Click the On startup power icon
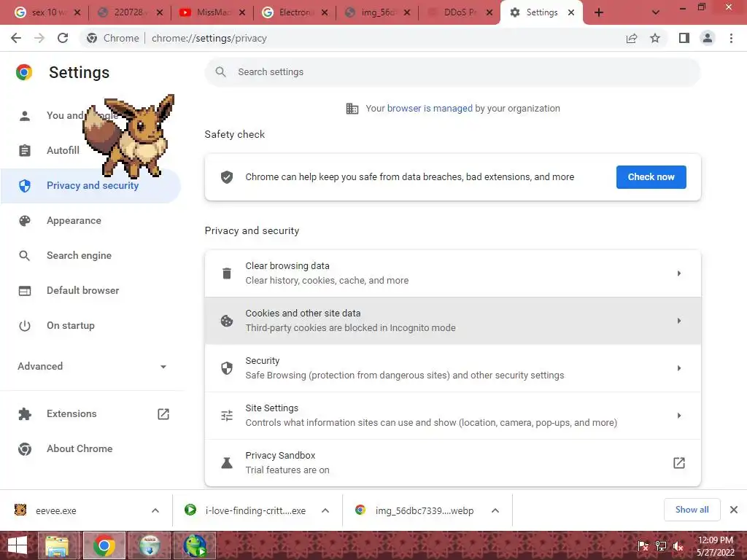 click(25, 326)
